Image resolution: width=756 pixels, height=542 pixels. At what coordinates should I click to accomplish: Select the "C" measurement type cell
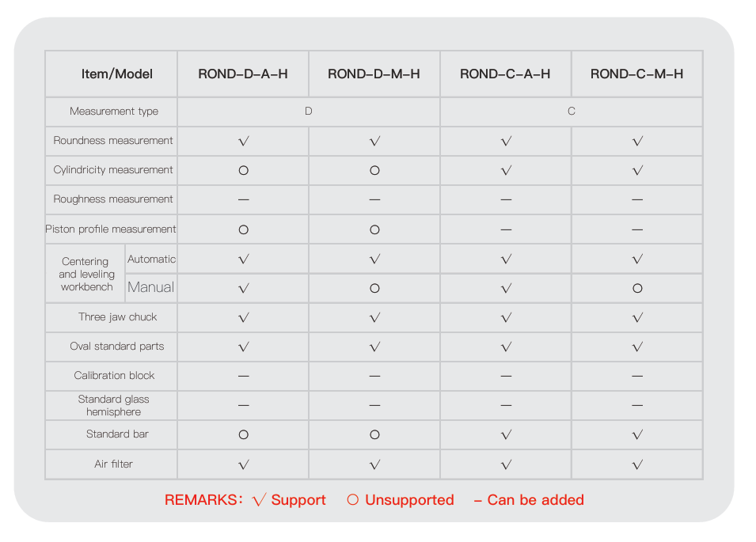572,112
